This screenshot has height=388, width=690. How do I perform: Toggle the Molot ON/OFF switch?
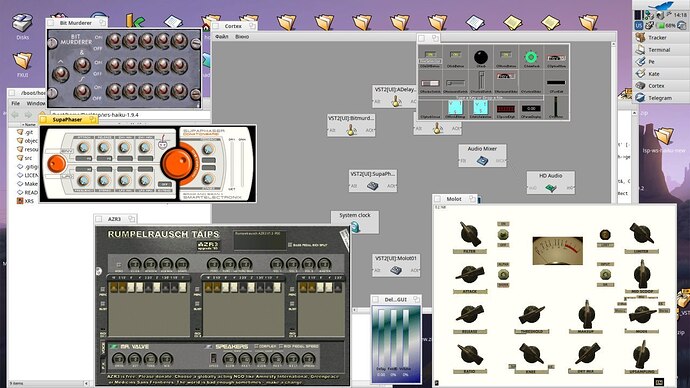pyautogui.click(x=503, y=234)
